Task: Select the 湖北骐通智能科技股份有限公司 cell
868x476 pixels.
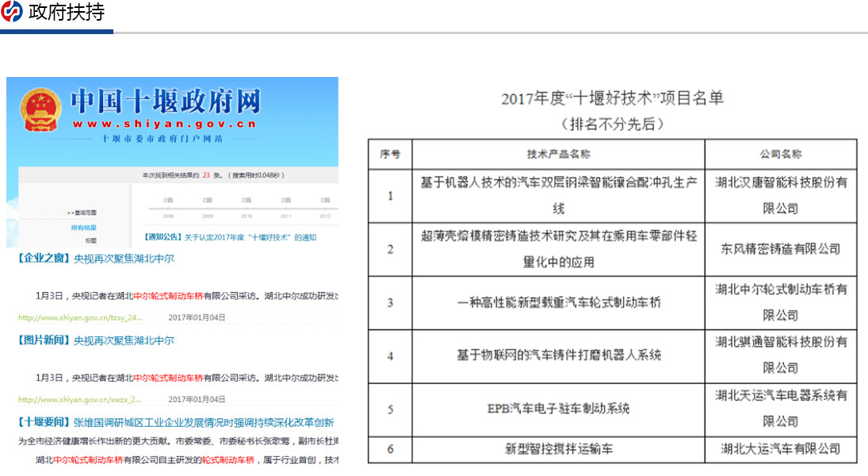Action: (x=781, y=355)
